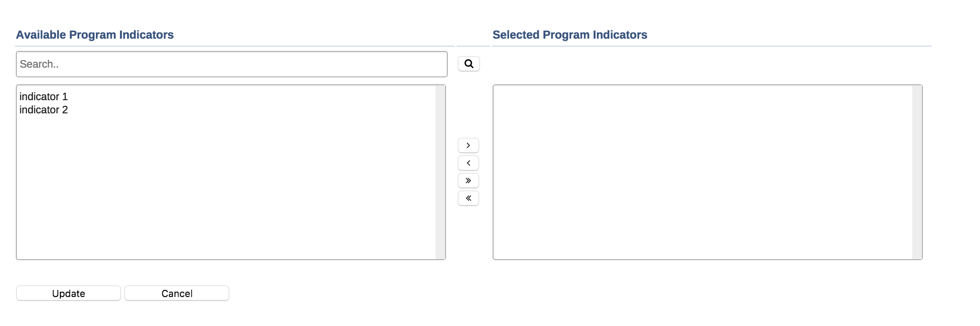Send everything to Selected using » button
The height and width of the screenshot is (326, 980).
point(468,181)
